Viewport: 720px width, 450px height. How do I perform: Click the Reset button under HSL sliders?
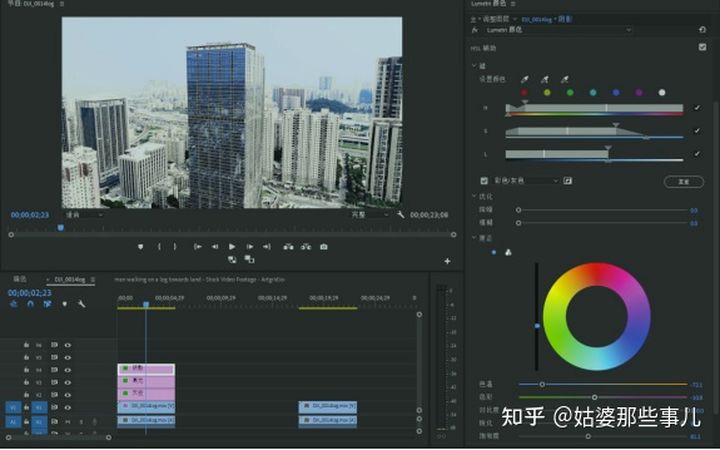pos(684,181)
